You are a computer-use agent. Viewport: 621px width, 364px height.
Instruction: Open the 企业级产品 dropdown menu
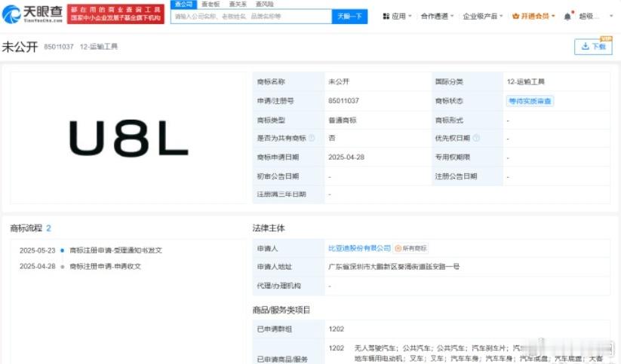(x=483, y=17)
